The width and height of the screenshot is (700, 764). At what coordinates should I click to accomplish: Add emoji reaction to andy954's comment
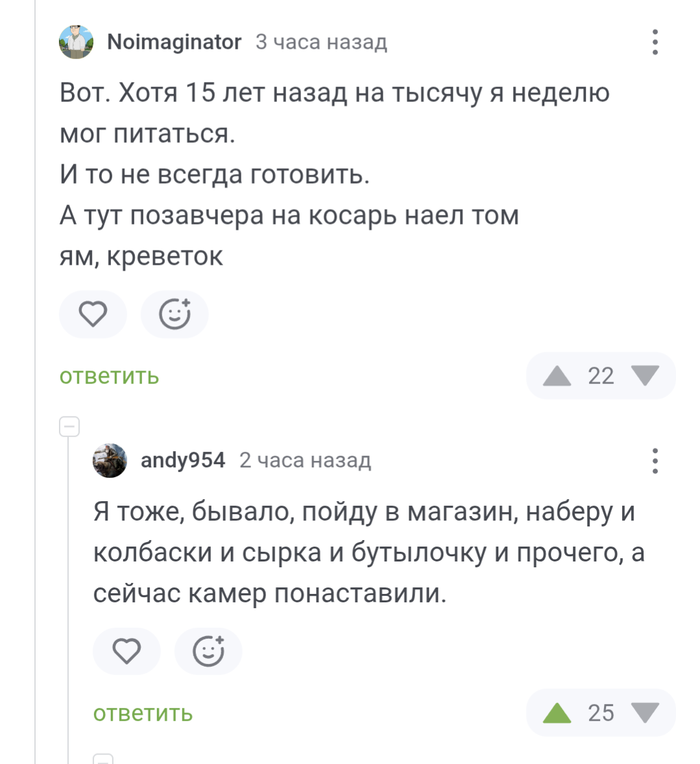coord(208,651)
